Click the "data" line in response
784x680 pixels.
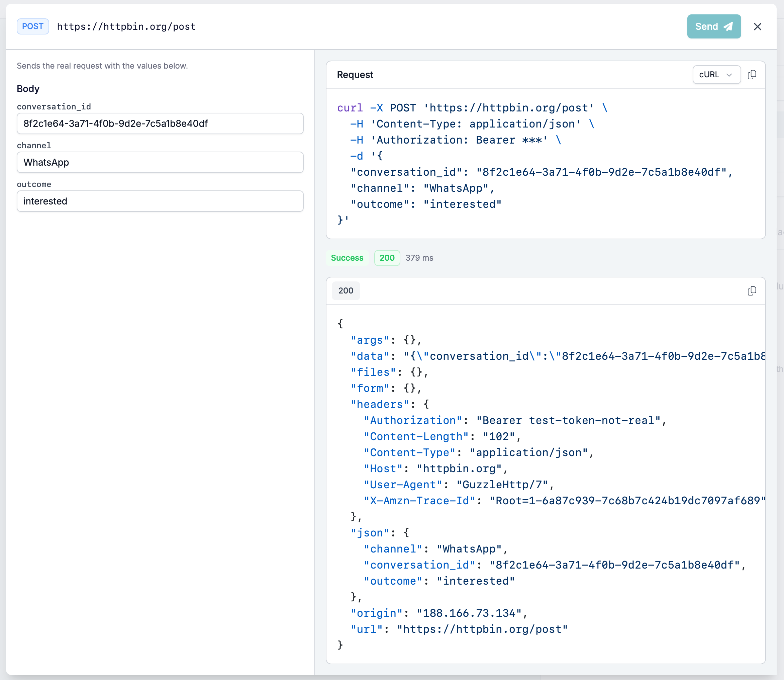(558, 356)
